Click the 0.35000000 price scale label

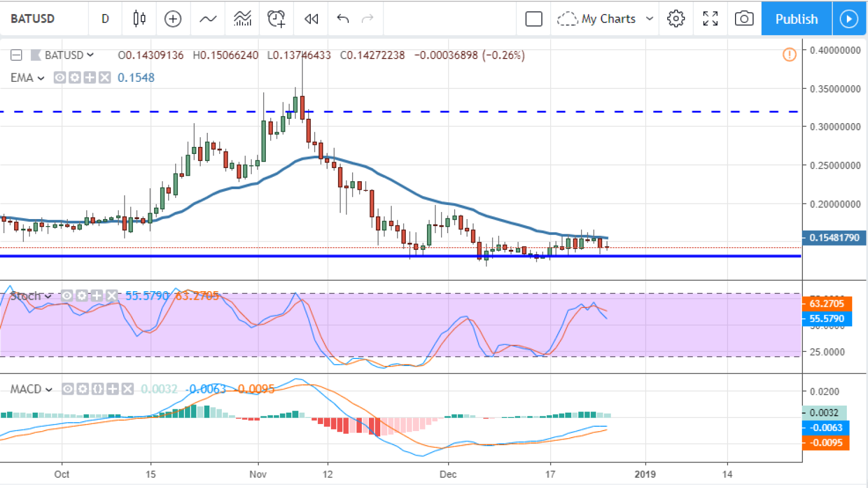point(835,89)
